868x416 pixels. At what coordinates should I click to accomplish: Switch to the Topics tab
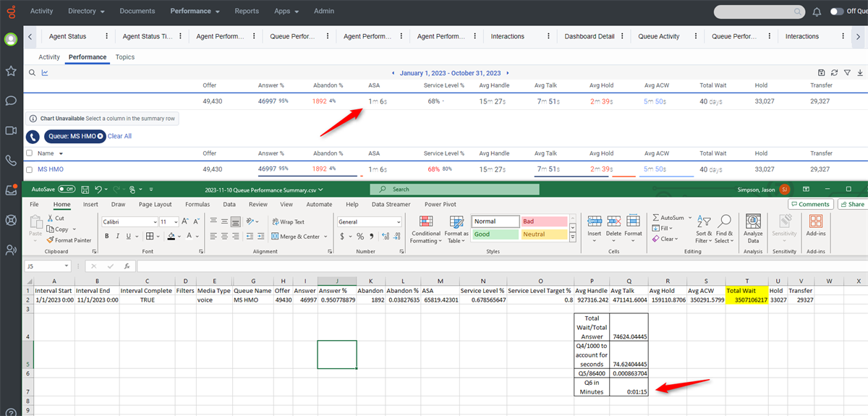coord(125,57)
